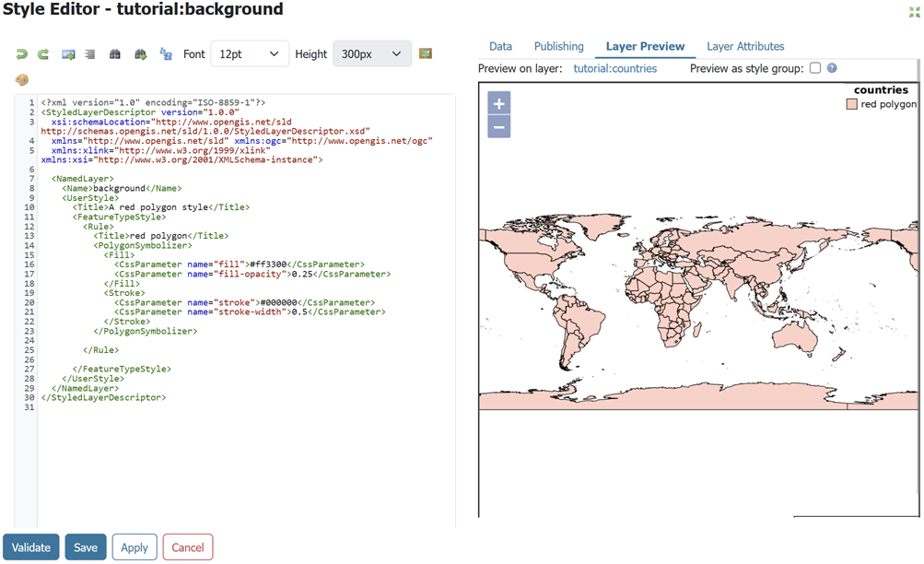
Task: Click the go to line icon
Action: [x=68, y=54]
